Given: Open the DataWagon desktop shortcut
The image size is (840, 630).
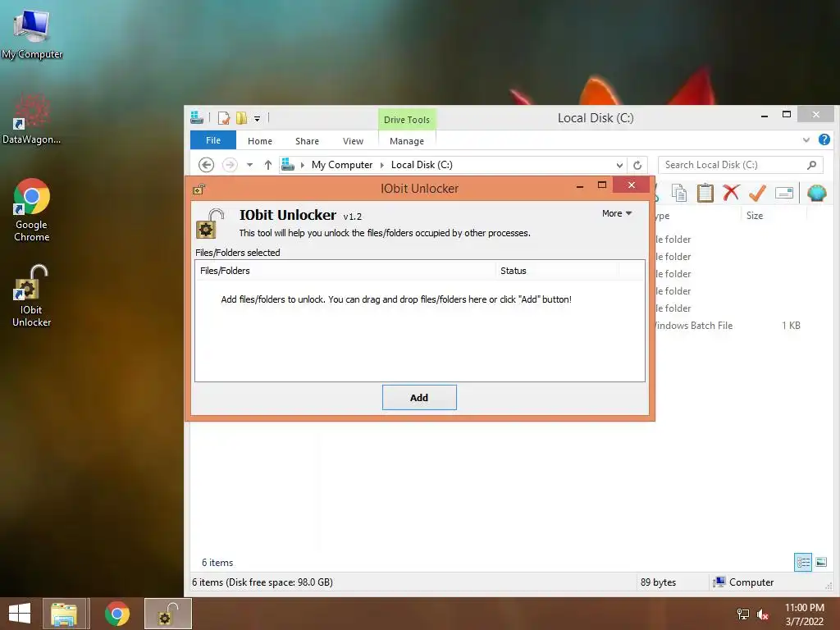Looking at the screenshot, I should tap(32, 119).
